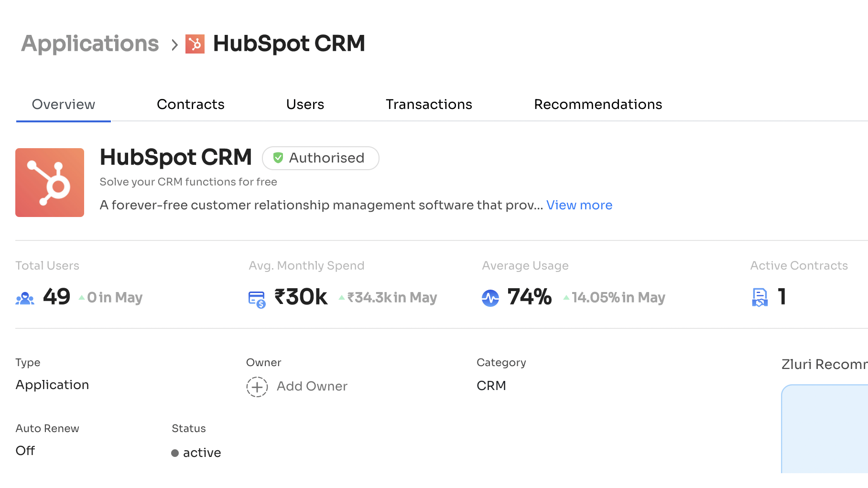This screenshot has width=868, height=488.
Task: Click the Active Contracts document icon
Action: coord(760,297)
